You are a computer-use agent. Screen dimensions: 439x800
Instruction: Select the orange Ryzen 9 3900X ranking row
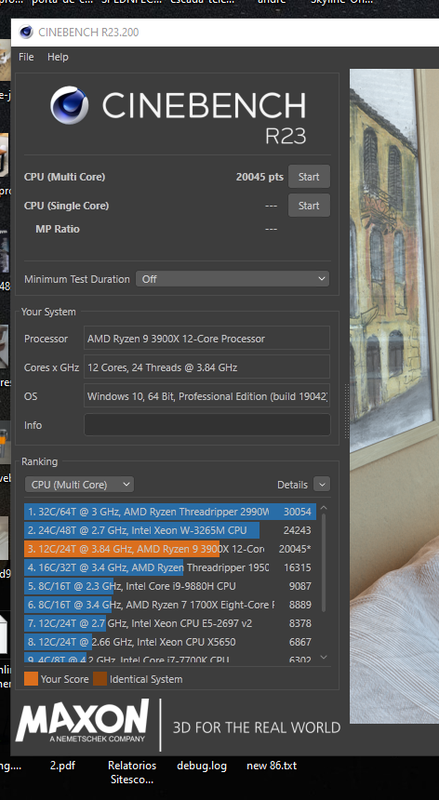point(169,549)
